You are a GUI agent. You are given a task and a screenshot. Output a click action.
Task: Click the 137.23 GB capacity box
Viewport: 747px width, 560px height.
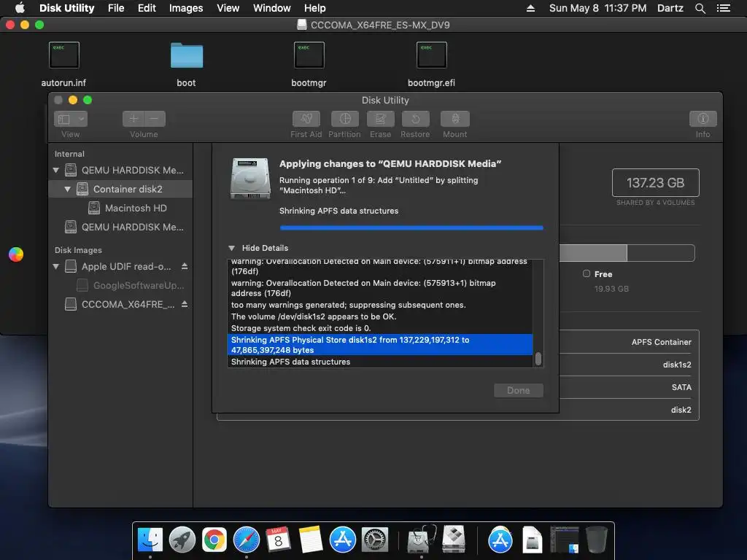click(x=656, y=182)
